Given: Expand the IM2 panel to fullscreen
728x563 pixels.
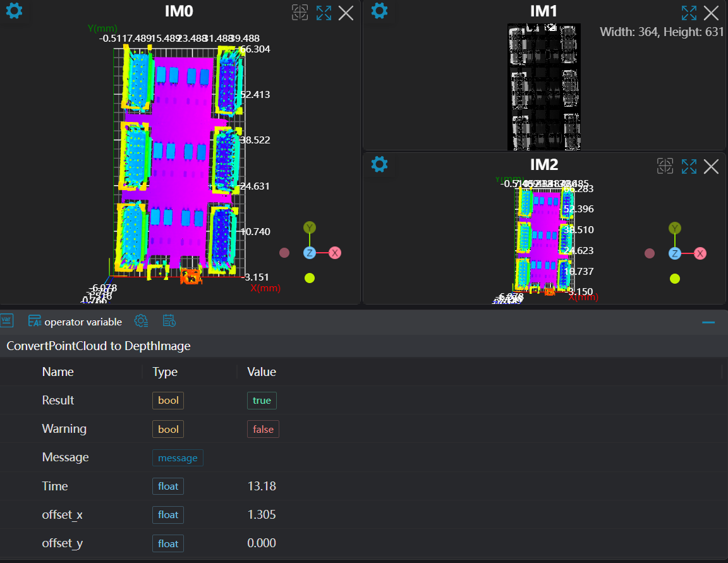Looking at the screenshot, I should point(689,166).
